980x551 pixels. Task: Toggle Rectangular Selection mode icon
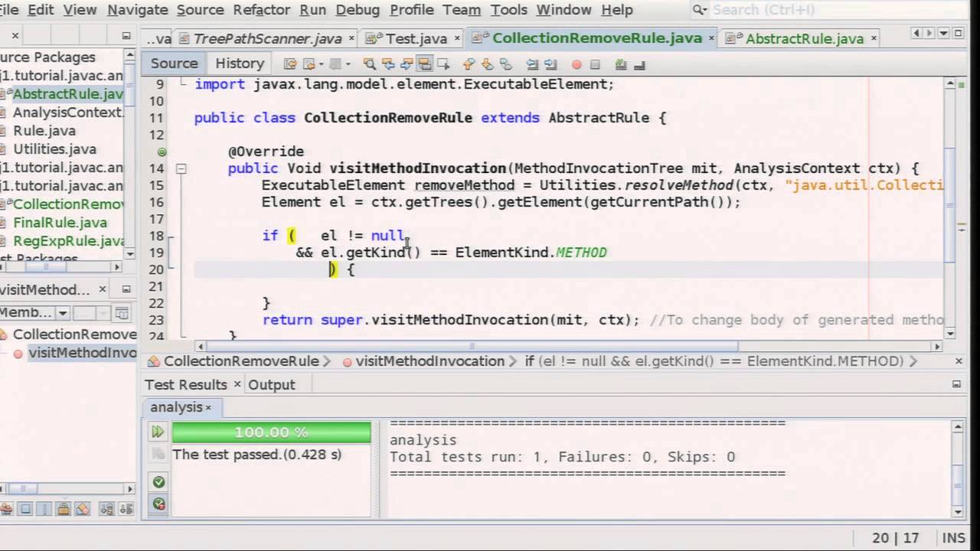tap(443, 64)
